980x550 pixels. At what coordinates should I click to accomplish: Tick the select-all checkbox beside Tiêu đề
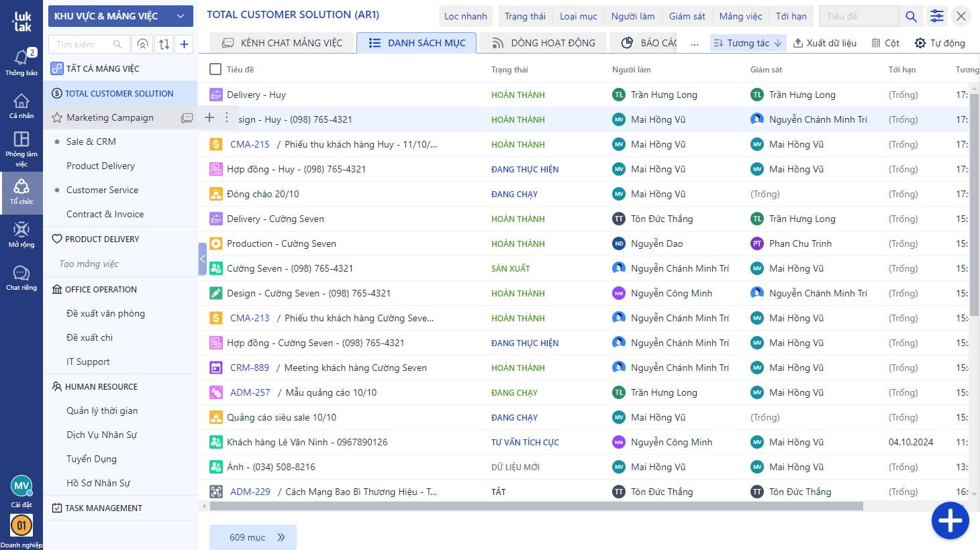pos(215,69)
